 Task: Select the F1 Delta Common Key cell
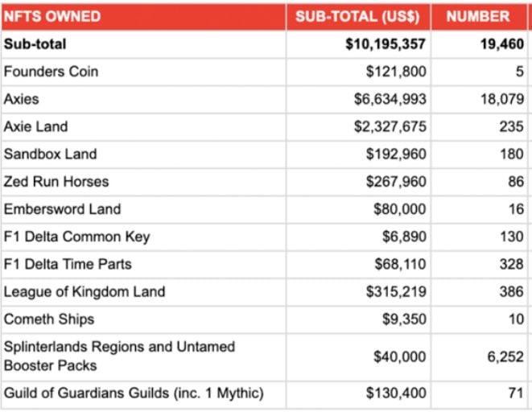click(76, 237)
